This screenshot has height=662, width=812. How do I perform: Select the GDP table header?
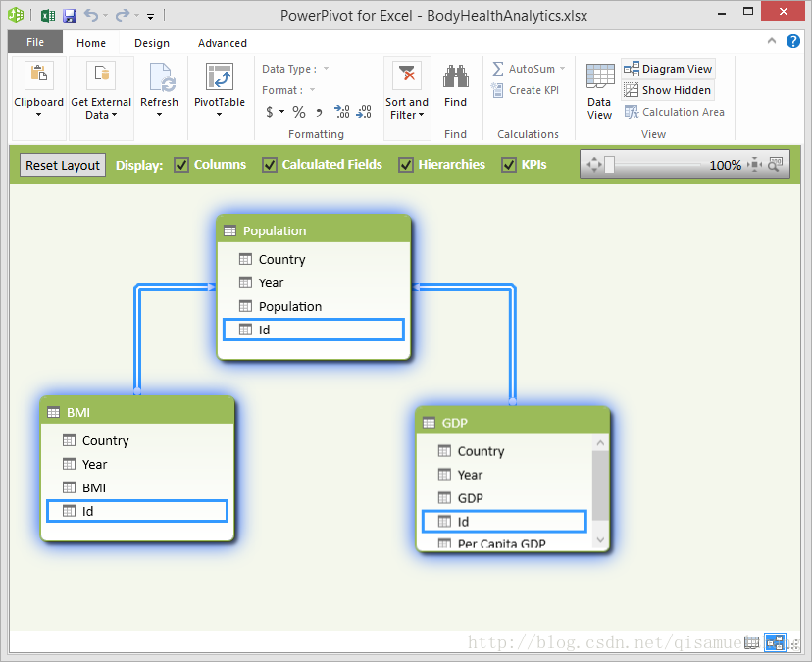(513, 422)
